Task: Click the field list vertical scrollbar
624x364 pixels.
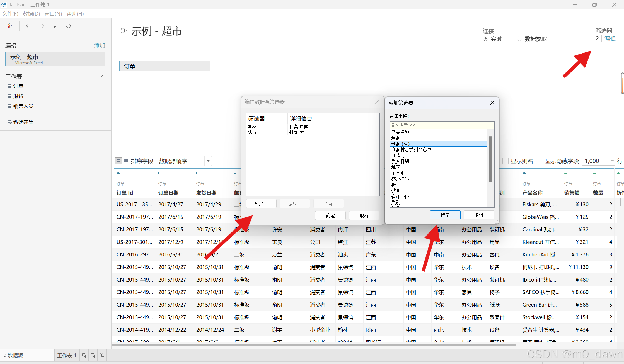Action: point(491,159)
